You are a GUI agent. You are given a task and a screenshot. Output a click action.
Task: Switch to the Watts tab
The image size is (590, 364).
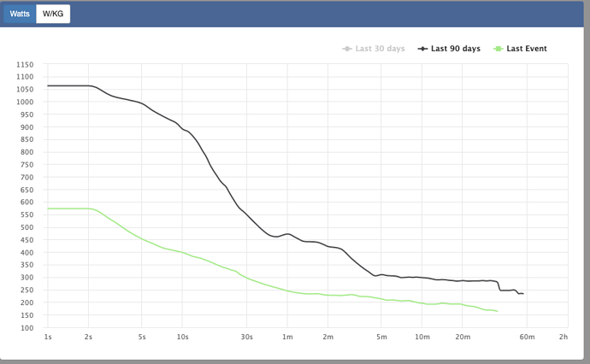[x=20, y=14]
